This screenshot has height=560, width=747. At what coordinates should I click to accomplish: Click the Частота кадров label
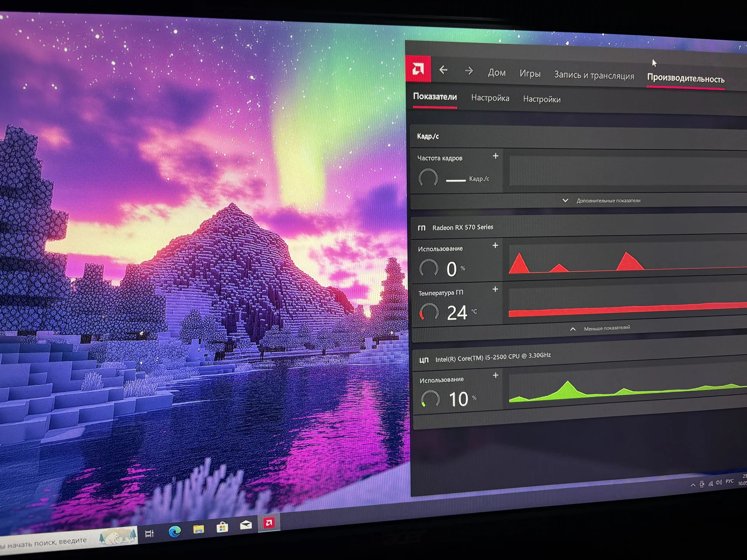click(x=440, y=158)
